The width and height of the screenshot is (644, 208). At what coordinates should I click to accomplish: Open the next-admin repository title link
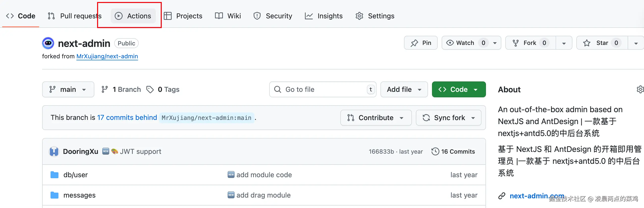coord(84,43)
